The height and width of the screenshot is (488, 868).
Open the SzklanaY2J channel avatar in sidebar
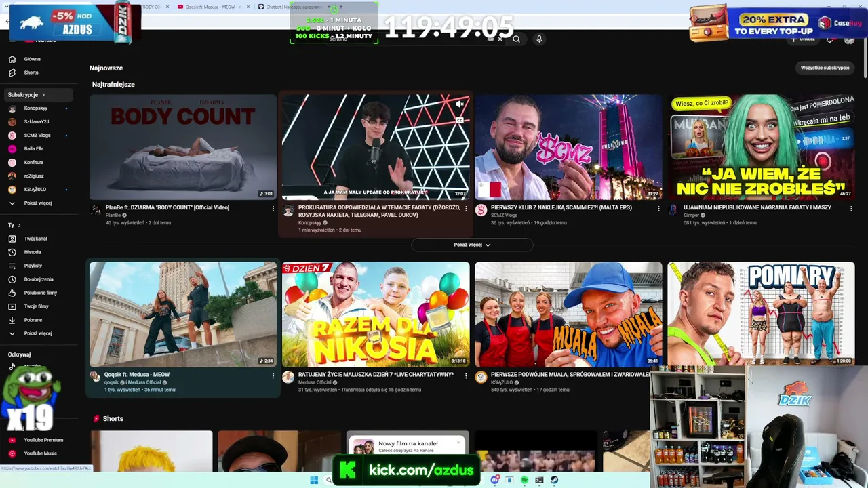tap(12, 122)
